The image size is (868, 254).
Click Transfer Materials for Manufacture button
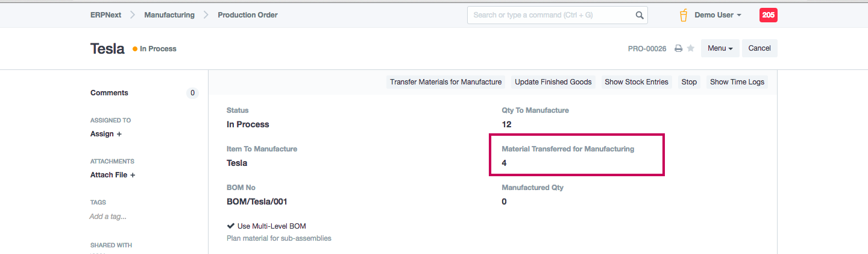tap(445, 82)
